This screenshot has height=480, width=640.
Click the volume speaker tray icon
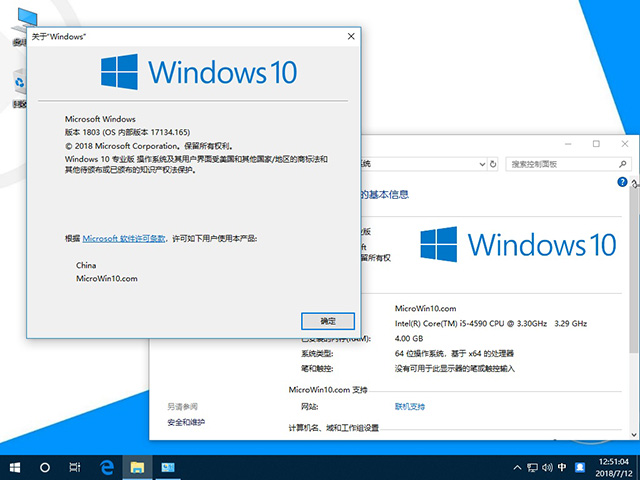[547, 467]
